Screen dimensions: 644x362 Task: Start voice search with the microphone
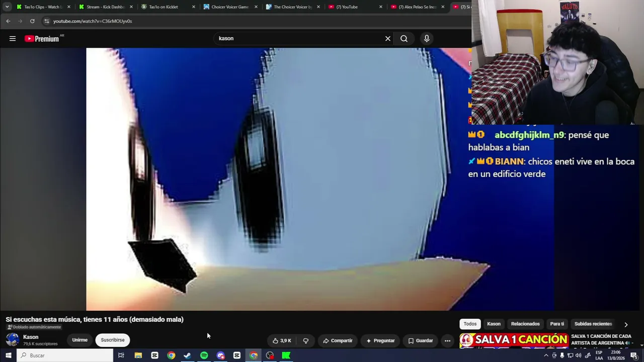(x=427, y=39)
